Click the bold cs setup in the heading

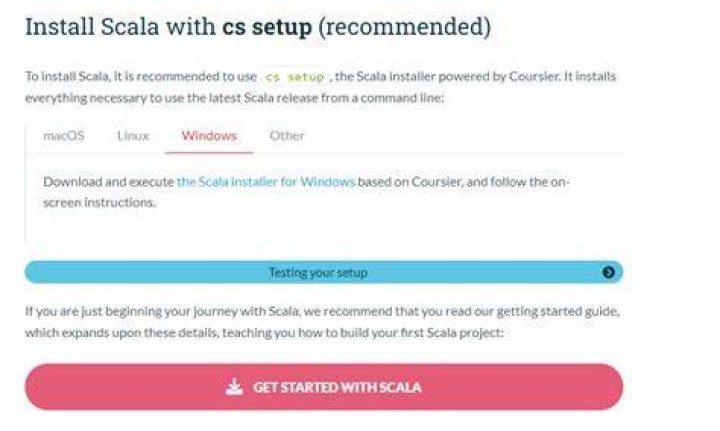coord(267,27)
